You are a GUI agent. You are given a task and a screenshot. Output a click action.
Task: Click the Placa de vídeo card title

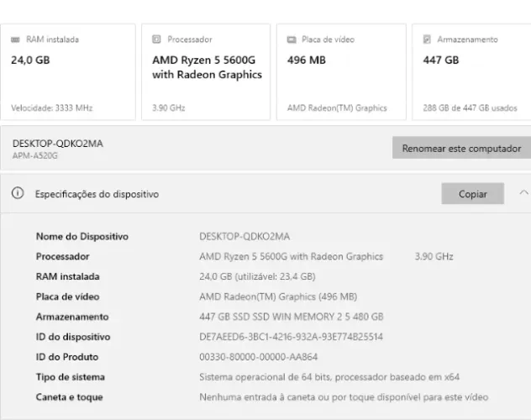[x=328, y=39]
